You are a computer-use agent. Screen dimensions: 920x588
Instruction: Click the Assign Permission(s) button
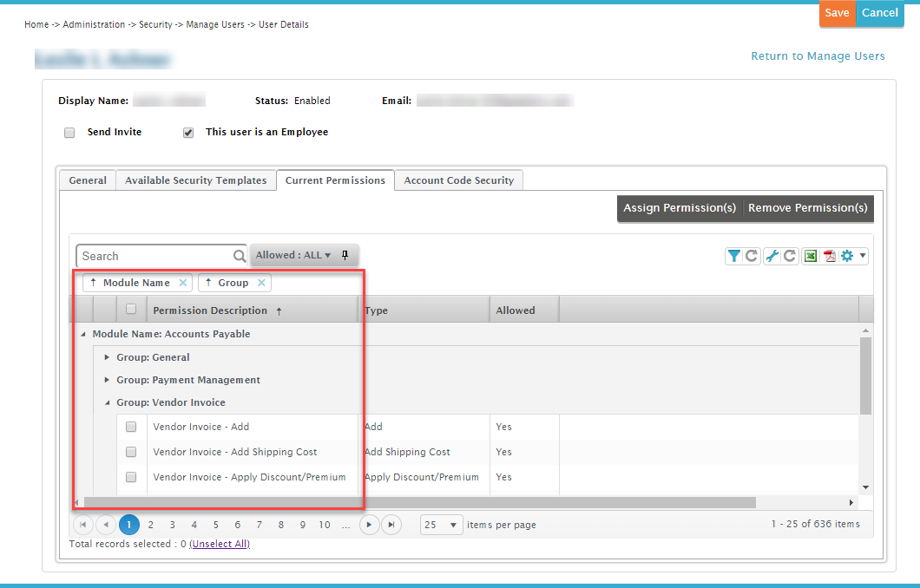point(680,208)
